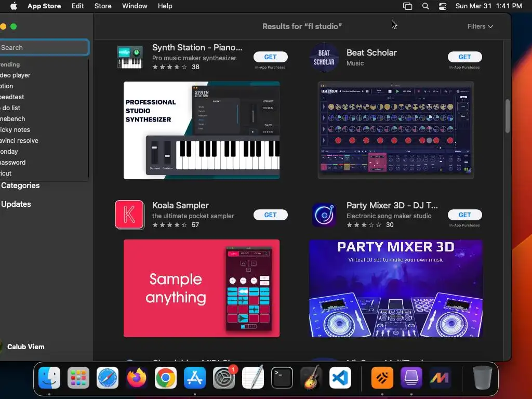Viewport: 532px width, 399px height.
Task: Open Party Mixer 3D banner preview
Action: (x=396, y=288)
